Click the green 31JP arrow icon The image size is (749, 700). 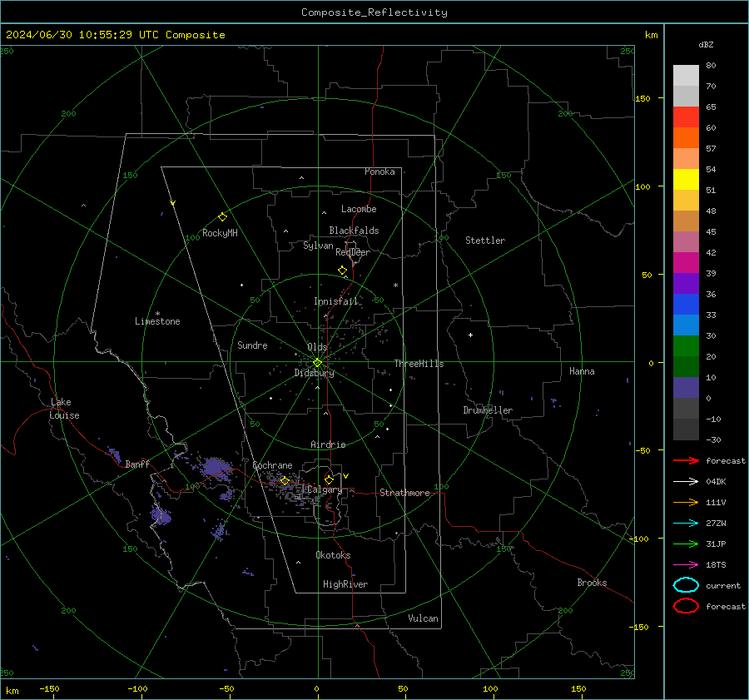click(x=686, y=544)
